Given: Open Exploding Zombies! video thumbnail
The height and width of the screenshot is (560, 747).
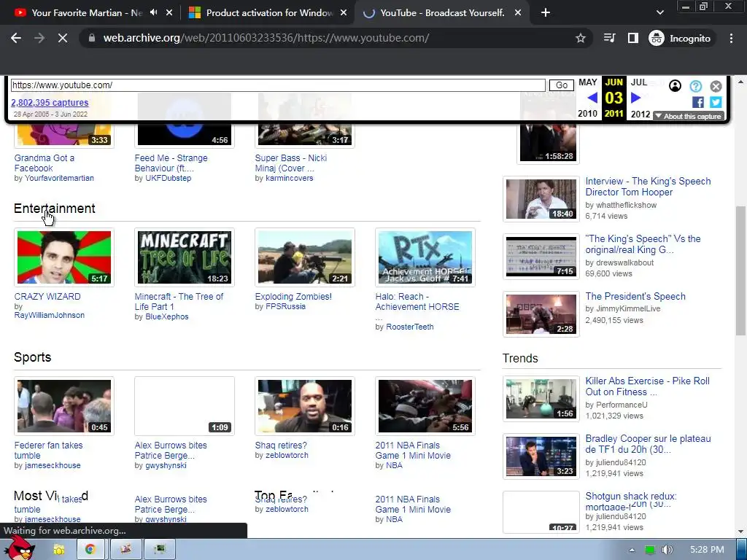Looking at the screenshot, I should coord(305,257).
